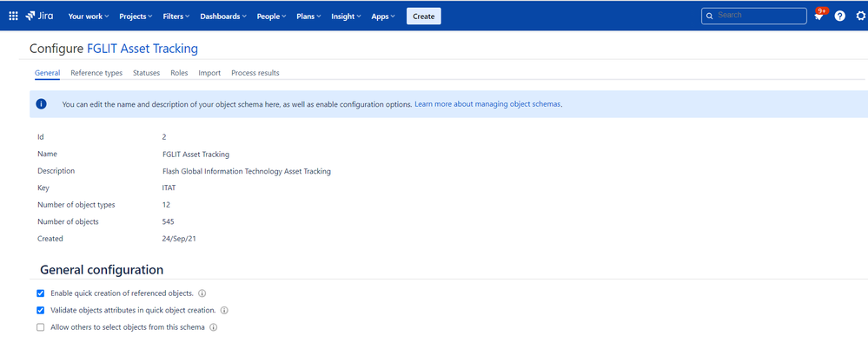This screenshot has width=868, height=349.
Task: Expand the Projects dropdown
Action: (x=136, y=16)
